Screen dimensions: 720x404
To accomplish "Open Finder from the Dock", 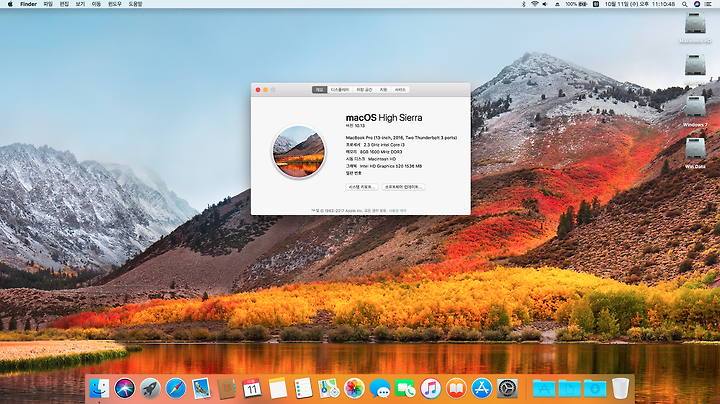I will (99, 388).
